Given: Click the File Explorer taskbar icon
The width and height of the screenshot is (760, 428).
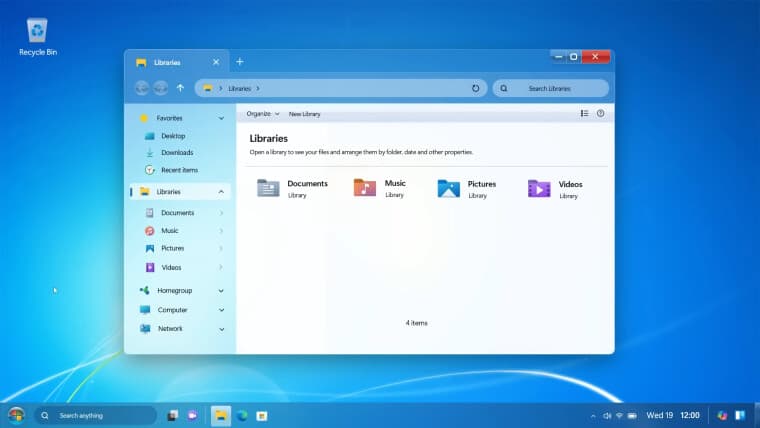Looking at the screenshot, I should (221, 415).
